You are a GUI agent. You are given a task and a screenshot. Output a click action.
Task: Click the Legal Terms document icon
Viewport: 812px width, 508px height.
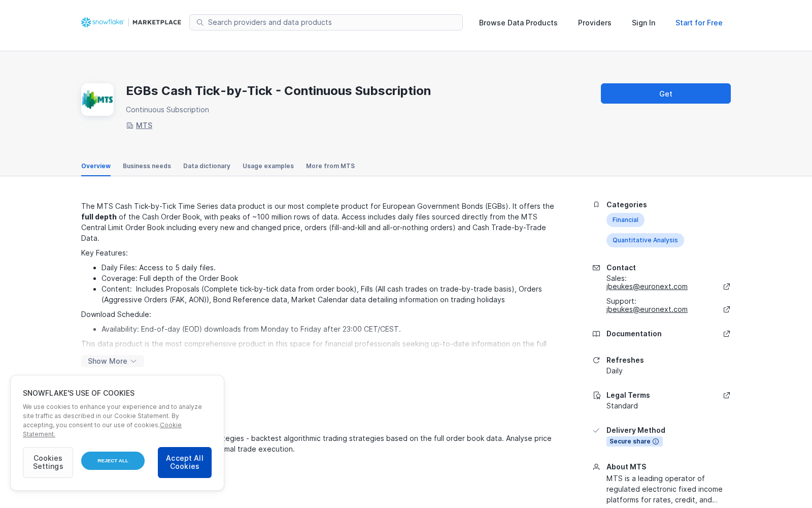596,395
